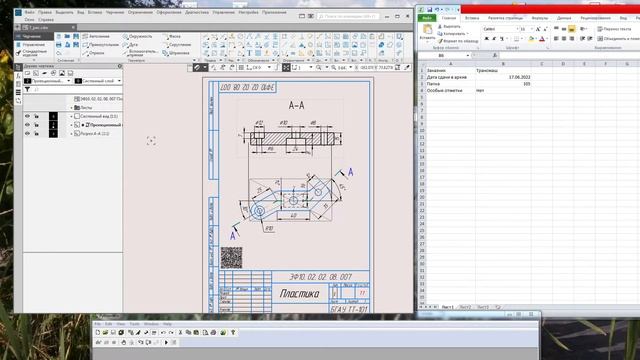Click the fx insert function icon in Excel

495,55
